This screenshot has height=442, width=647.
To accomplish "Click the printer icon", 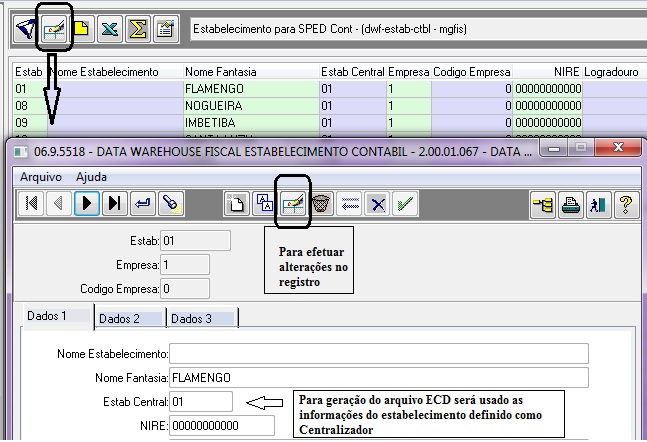I will (x=571, y=204).
